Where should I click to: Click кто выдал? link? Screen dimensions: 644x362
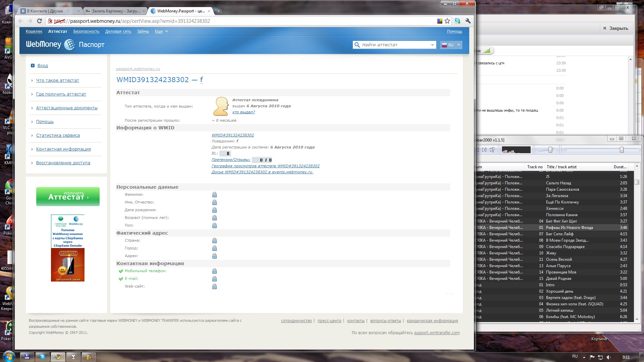tap(244, 112)
